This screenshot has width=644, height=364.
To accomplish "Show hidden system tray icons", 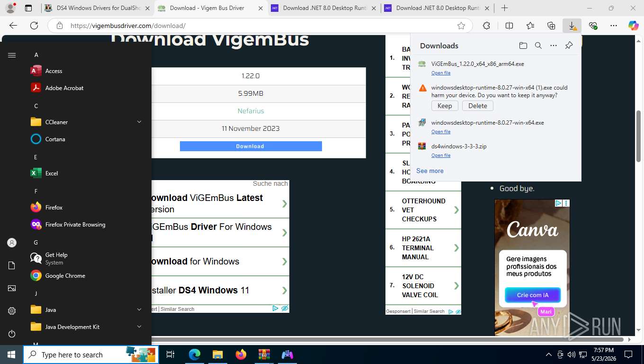I will (549, 355).
